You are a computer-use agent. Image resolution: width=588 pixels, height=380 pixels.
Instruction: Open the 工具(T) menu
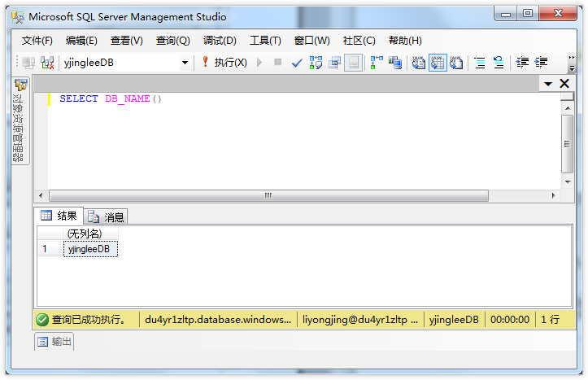(x=265, y=41)
